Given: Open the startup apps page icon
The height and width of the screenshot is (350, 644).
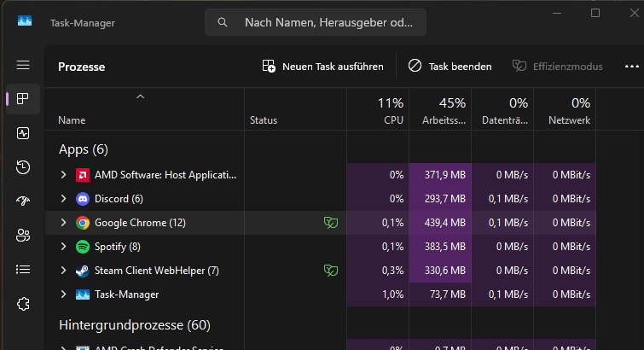Looking at the screenshot, I should (23, 201).
